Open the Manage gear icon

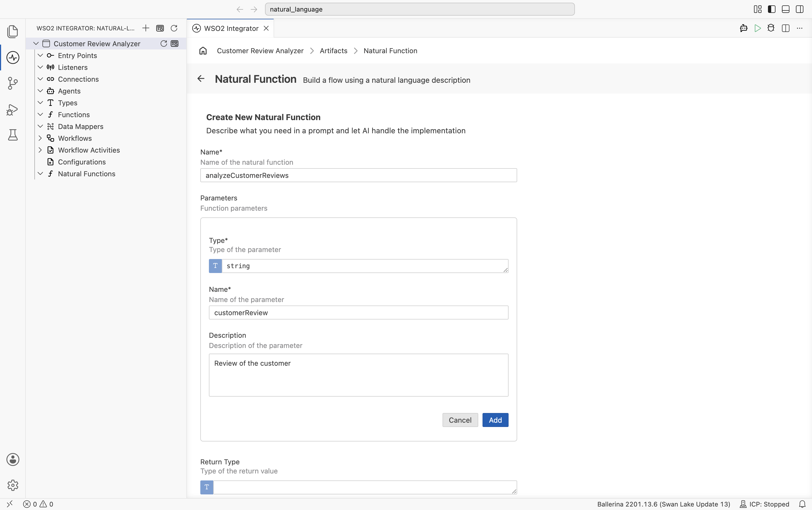[x=13, y=485]
